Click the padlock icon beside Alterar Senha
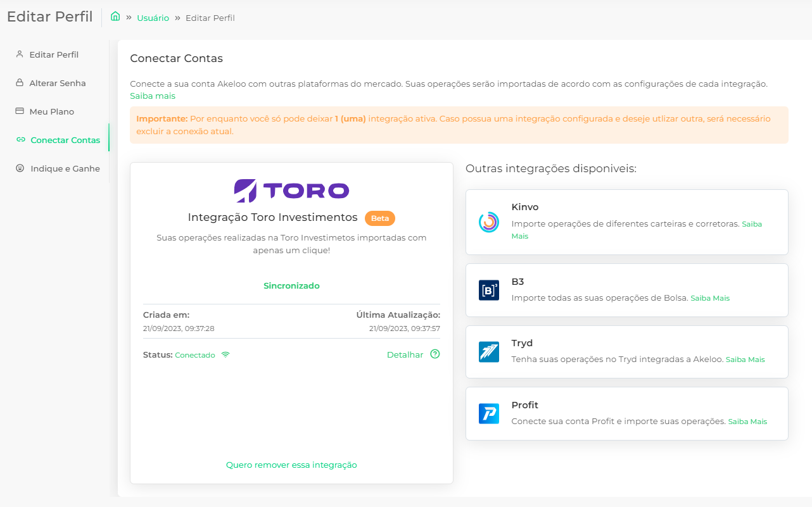812x507 pixels. (x=20, y=82)
